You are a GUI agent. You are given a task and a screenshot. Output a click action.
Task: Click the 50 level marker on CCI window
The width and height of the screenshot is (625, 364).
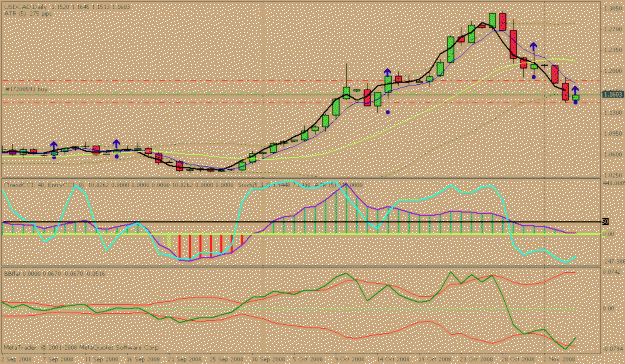pyautogui.click(x=605, y=221)
